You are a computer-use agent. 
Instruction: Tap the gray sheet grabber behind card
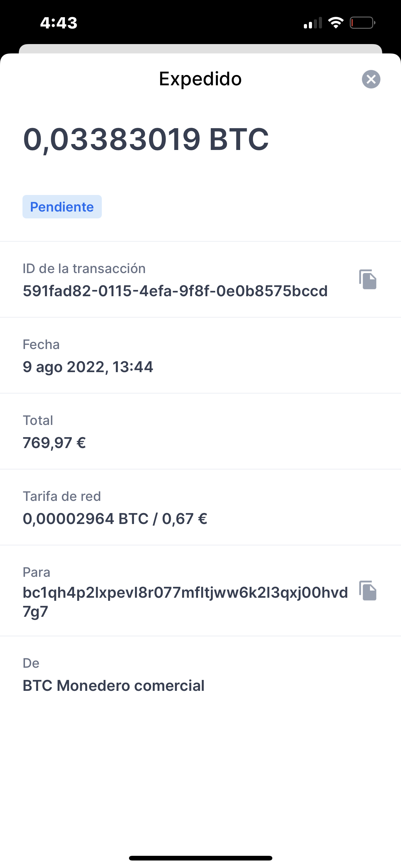point(200,48)
